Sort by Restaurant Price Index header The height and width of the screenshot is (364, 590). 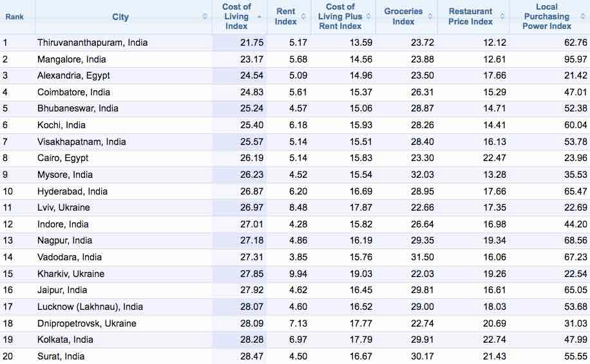(470, 17)
